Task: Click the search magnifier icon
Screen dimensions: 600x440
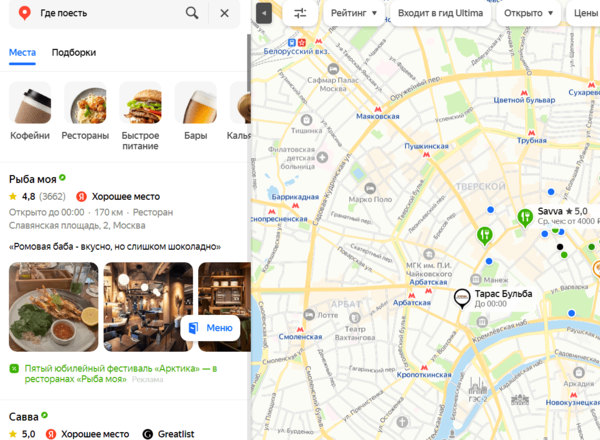Action: pos(192,13)
